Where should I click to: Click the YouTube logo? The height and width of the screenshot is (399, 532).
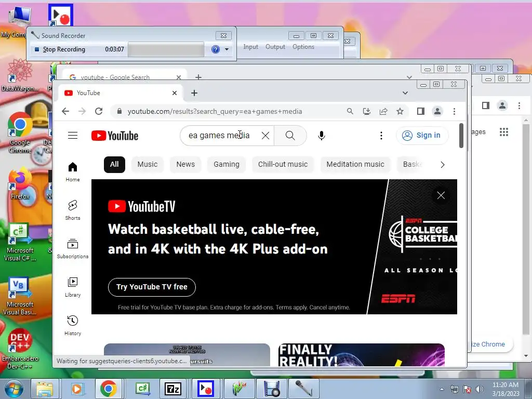(115, 136)
